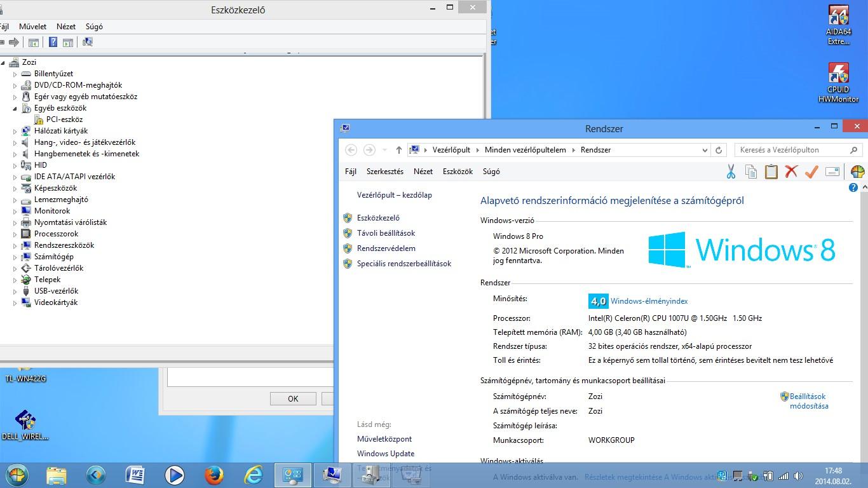Click the orange checkmark icon in Rendszer toolbar

click(811, 172)
